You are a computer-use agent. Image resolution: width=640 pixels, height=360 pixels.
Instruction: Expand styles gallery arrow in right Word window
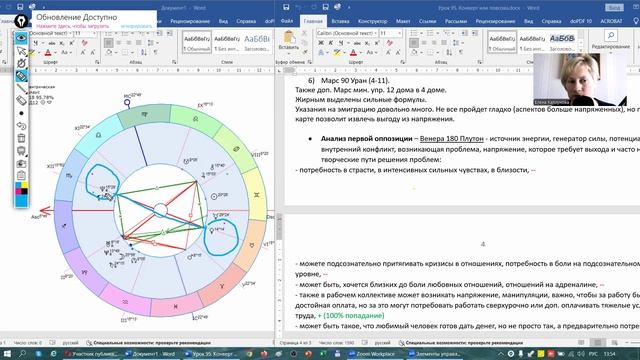tap(580, 50)
